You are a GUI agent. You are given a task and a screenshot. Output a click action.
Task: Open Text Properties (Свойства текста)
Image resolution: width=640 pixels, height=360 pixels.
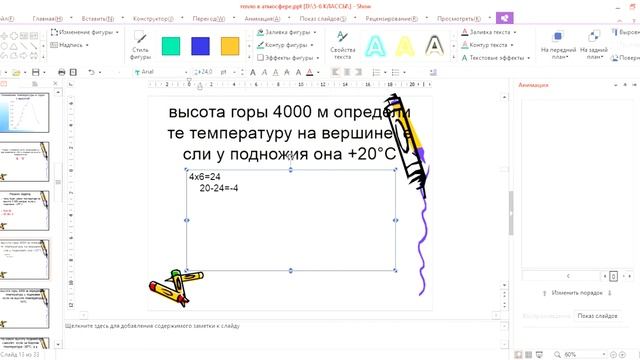[x=342, y=45]
